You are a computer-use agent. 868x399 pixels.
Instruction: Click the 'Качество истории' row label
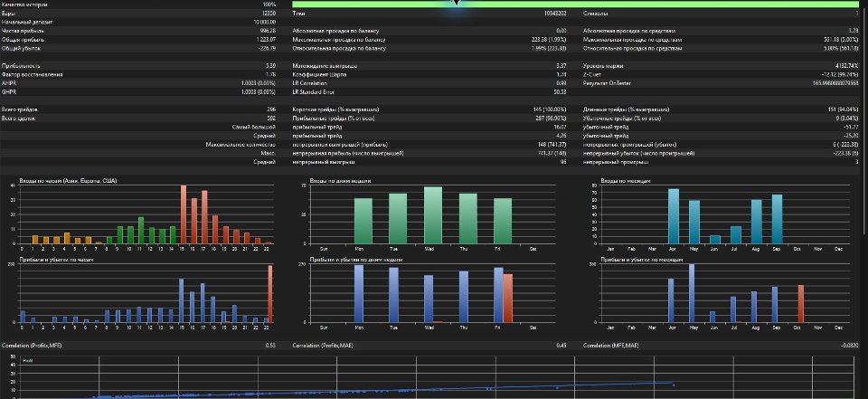(x=24, y=5)
